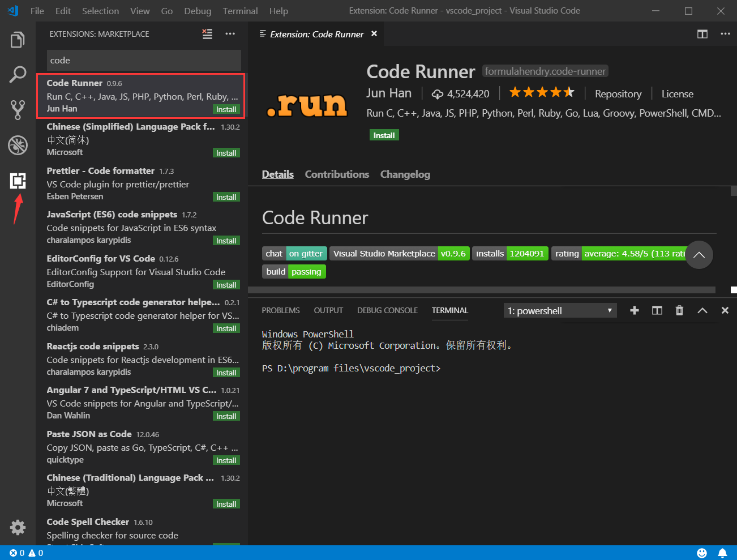Viewport: 737px width, 560px height.
Task: Switch to the Contributions tab
Action: pyautogui.click(x=337, y=174)
